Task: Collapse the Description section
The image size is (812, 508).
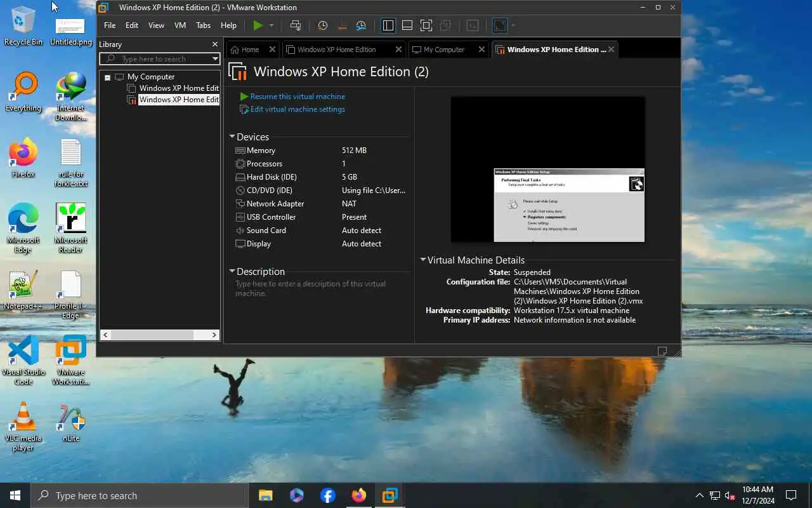Action: click(x=232, y=271)
